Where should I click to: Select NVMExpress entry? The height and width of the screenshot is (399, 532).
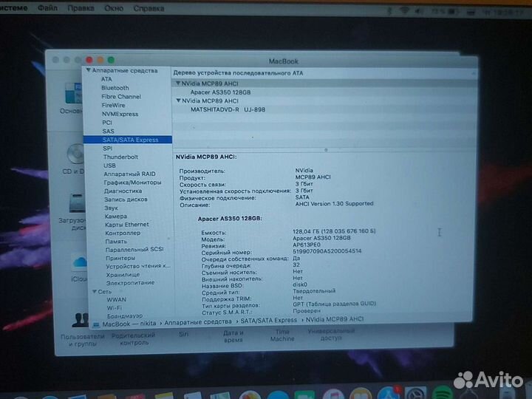pos(120,114)
